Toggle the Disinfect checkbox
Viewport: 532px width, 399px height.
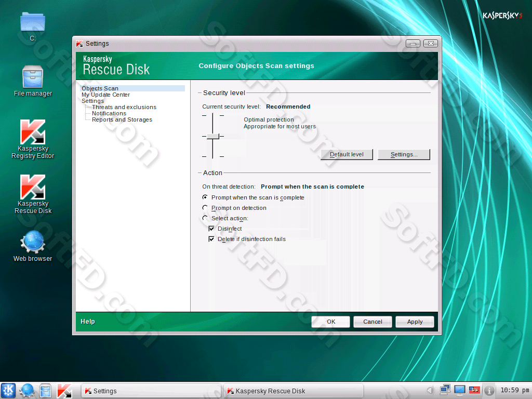click(211, 229)
